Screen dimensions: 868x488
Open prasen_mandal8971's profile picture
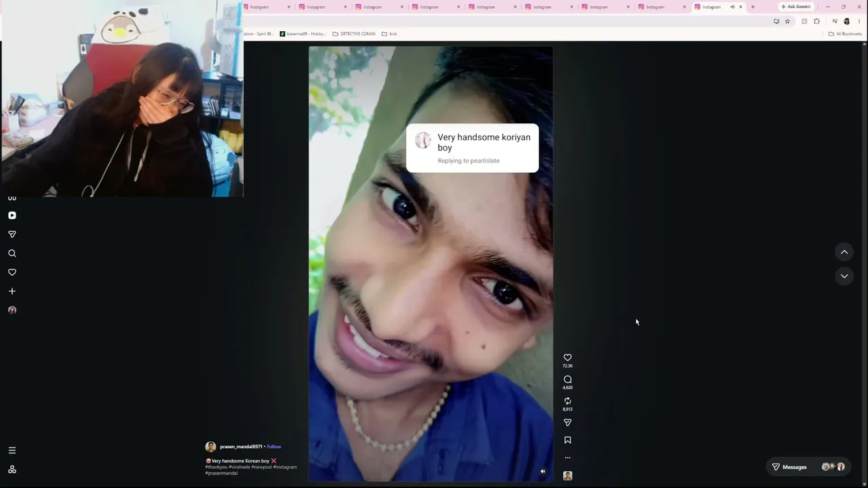coord(211,447)
